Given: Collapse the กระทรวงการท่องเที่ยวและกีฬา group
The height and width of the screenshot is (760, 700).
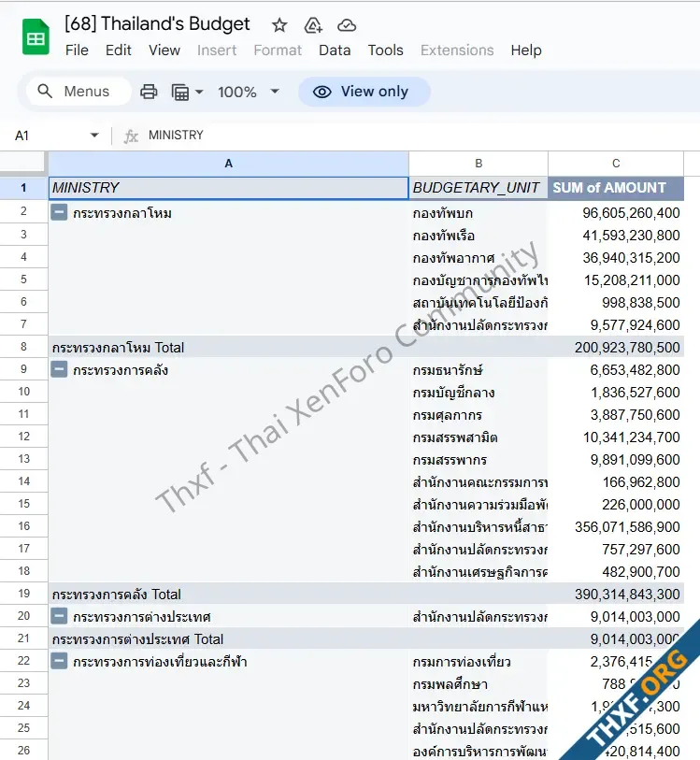Looking at the screenshot, I should click(x=59, y=661).
